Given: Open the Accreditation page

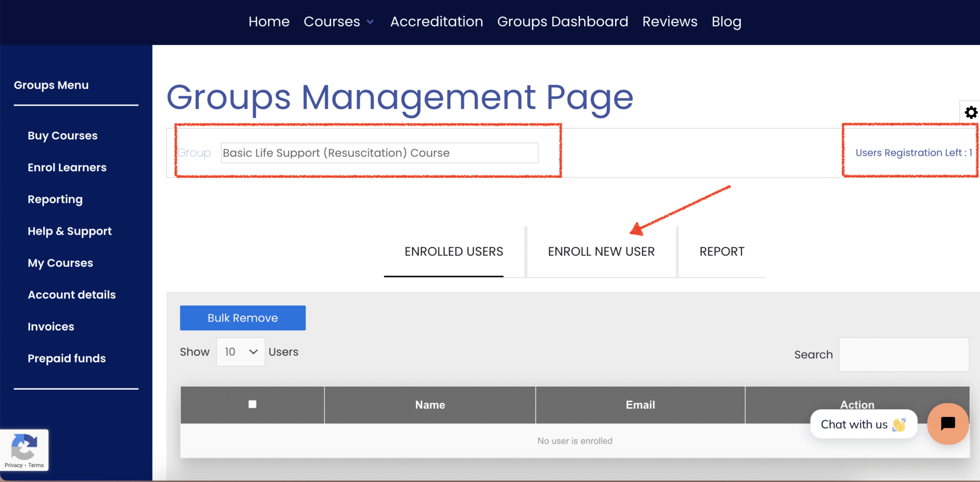Looking at the screenshot, I should coord(436,22).
